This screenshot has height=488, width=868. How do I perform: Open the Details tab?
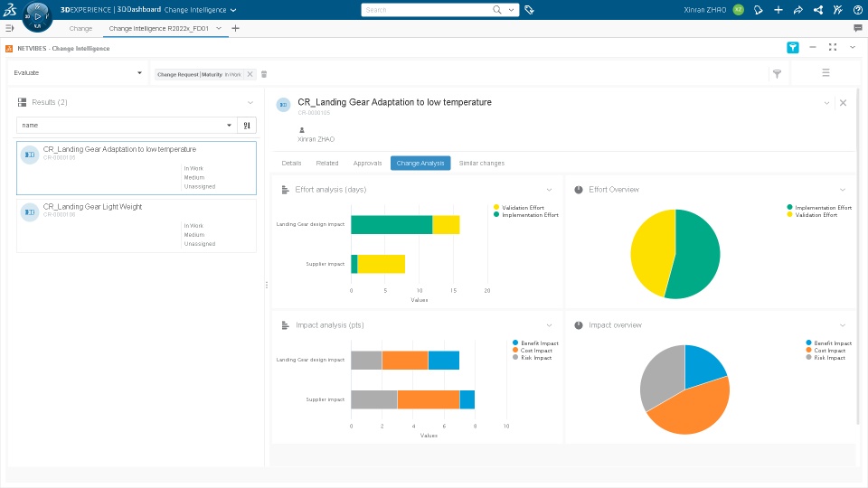tap(291, 164)
